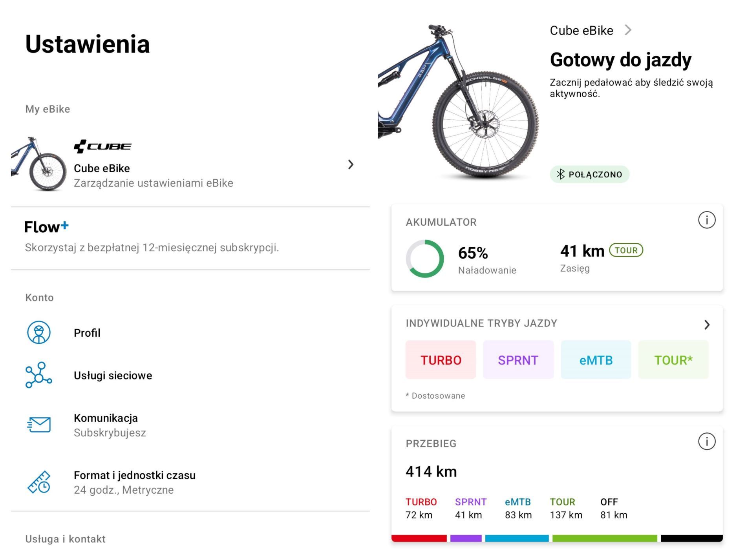Click the Format i jednostki czasu ruler icon
This screenshot has width=746, height=560.
39,482
